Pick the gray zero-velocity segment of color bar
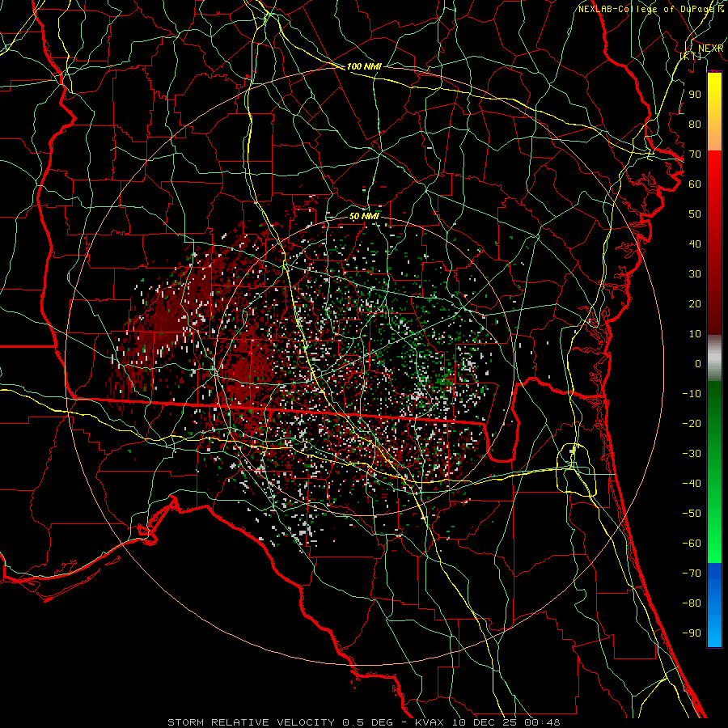Screen dimensions: 728x728 (714, 358)
